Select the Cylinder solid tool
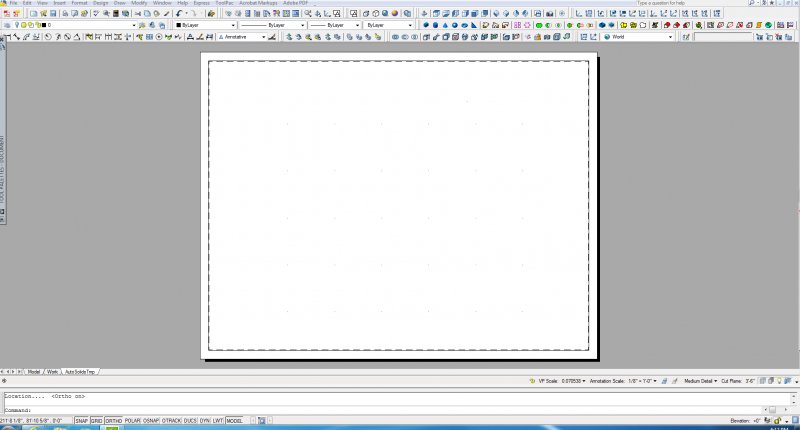This screenshot has height=430, width=800. coord(435,25)
